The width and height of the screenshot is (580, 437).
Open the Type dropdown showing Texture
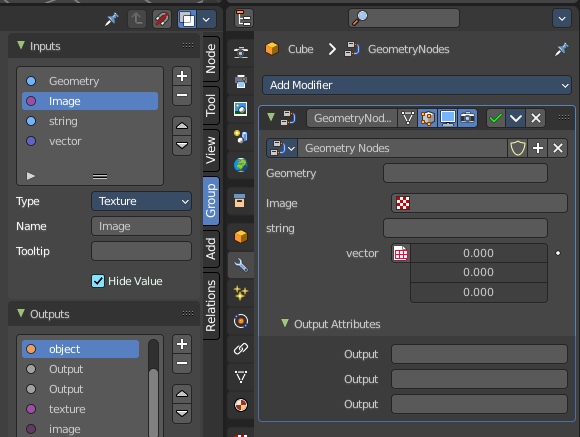point(141,201)
